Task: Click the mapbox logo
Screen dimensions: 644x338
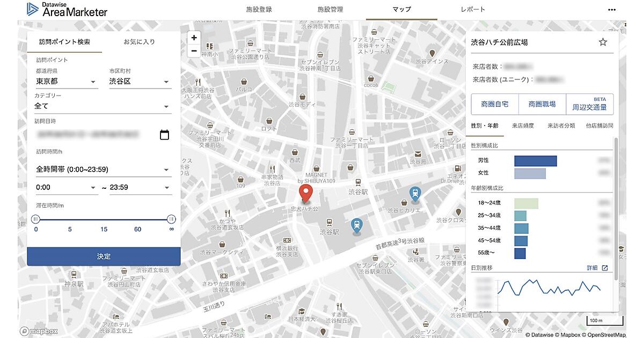Action: click(x=39, y=330)
